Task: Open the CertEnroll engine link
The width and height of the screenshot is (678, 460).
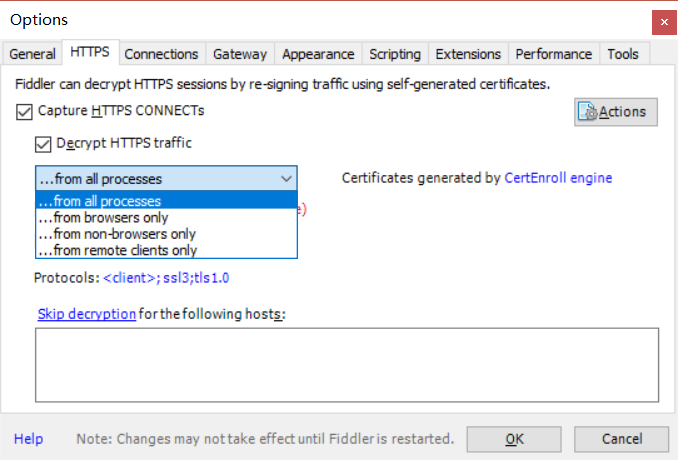Action: (x=558, y=178)
